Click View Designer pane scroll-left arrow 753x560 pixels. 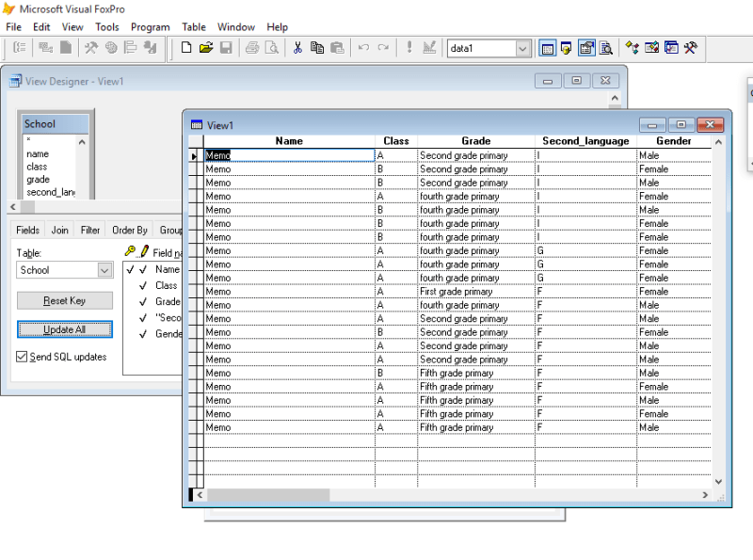point(13,207)
